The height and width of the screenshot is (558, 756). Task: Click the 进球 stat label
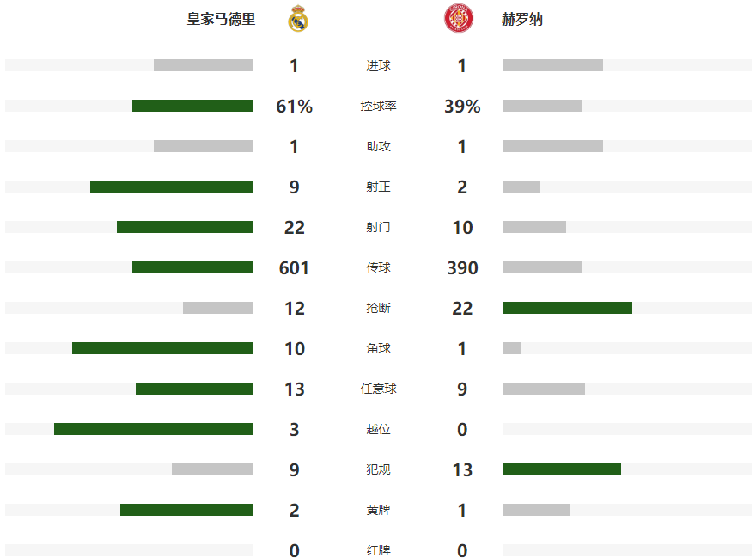coord(378,66)
